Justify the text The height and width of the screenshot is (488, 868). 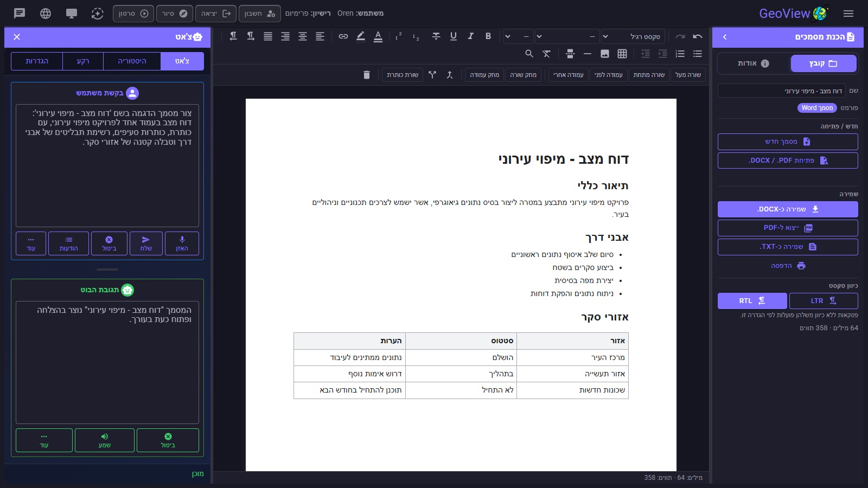[268, 36]
